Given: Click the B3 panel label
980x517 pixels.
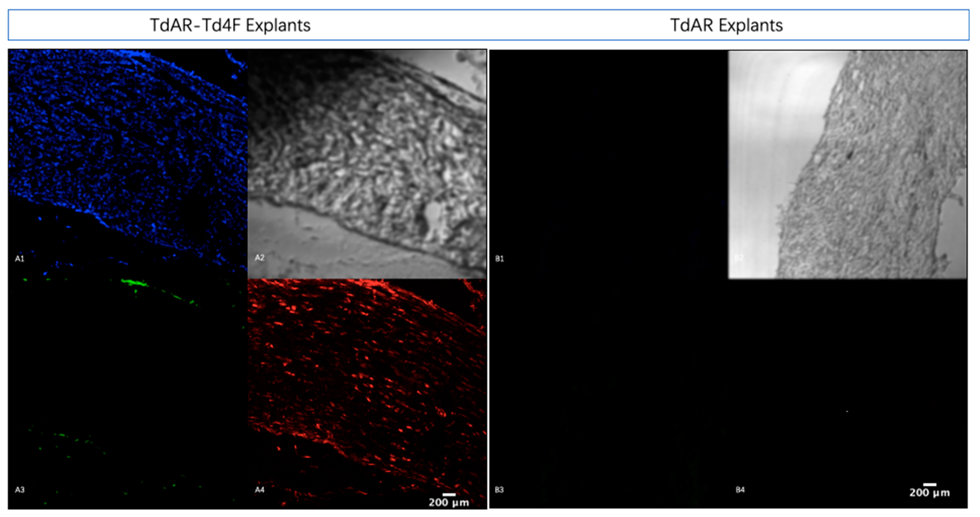Looking at the screenshot, I should (x=500, y=490).
